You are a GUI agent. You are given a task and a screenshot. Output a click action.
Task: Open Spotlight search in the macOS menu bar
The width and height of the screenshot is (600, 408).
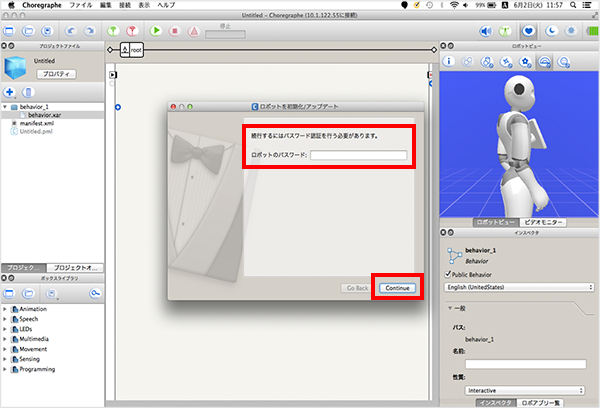(573, 5)
